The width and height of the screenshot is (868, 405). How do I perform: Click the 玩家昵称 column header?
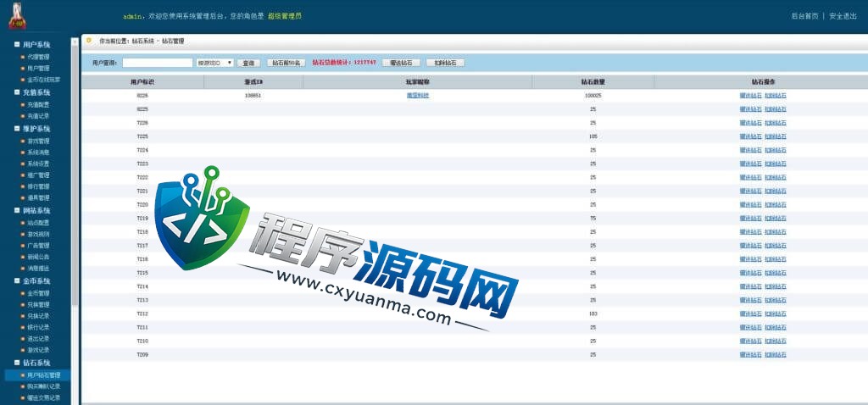click(x=418, y=82)
